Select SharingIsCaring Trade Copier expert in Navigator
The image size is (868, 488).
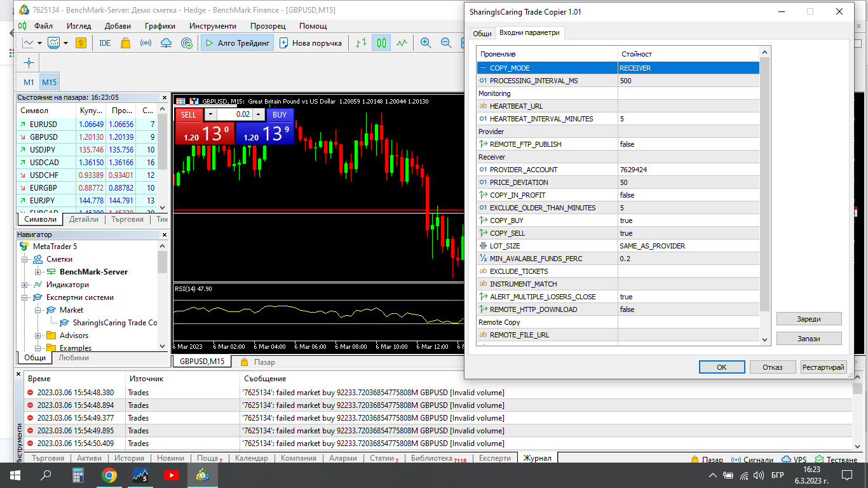pyautogui.click(x=109, y=323)
